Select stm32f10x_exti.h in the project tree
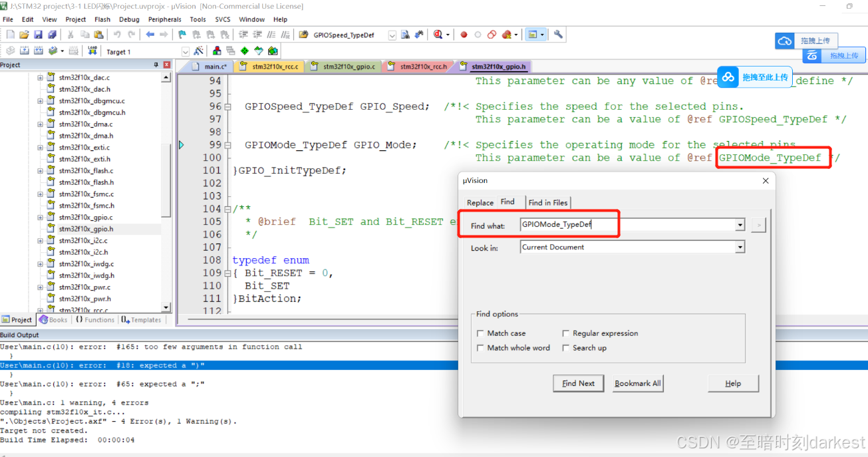The image size is (868, 457). pos(85,159)
